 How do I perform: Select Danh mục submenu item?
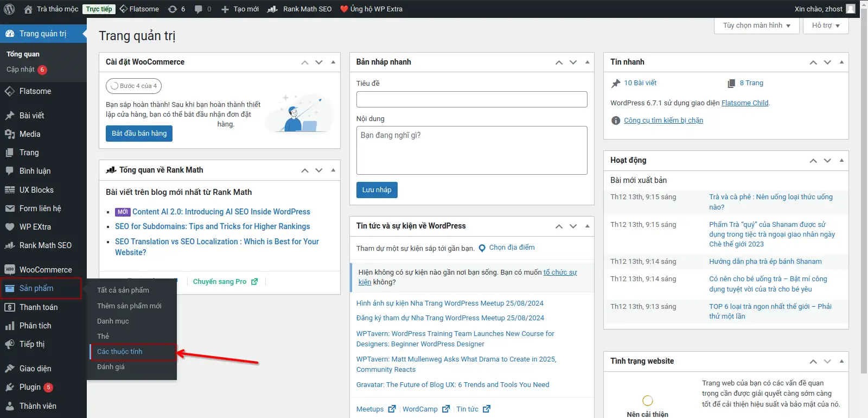click(113, 321)
